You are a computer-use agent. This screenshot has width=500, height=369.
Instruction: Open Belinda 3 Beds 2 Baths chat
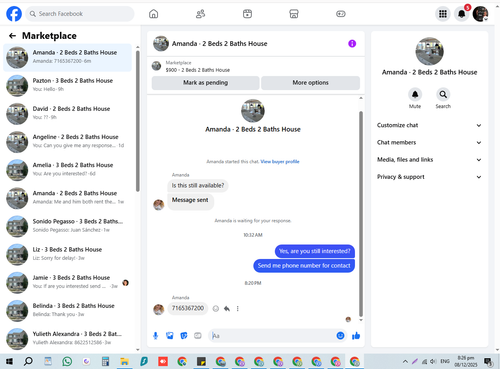(x=68, y=310)
